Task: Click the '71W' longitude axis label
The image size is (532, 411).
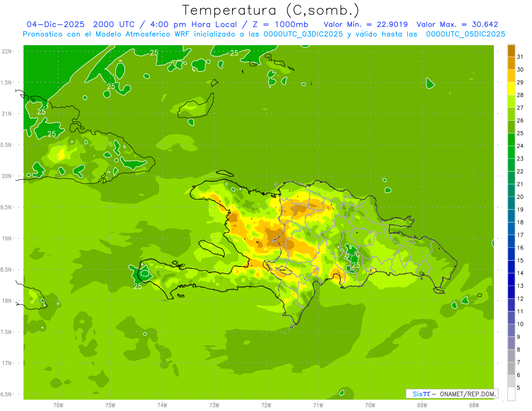Action: (318, 405)
